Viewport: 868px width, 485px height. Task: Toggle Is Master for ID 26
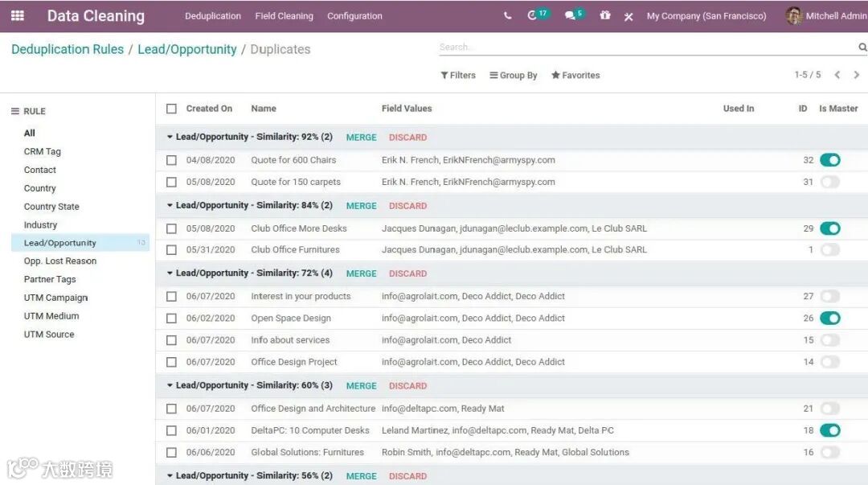pyautogui.click(x=829, y=319)
